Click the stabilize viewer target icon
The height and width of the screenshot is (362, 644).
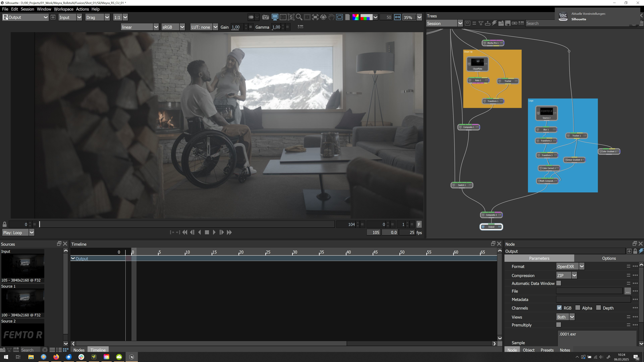(323, 17)
